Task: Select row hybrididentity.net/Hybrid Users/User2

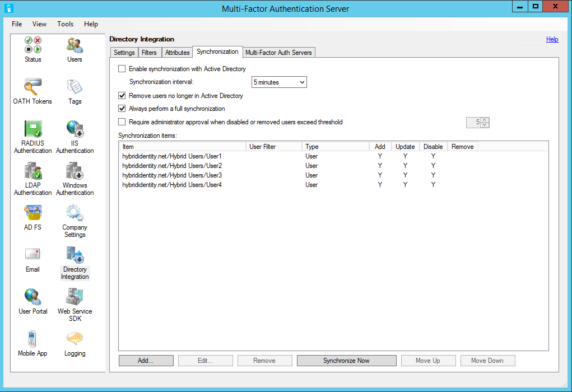Action: [333, 166]
